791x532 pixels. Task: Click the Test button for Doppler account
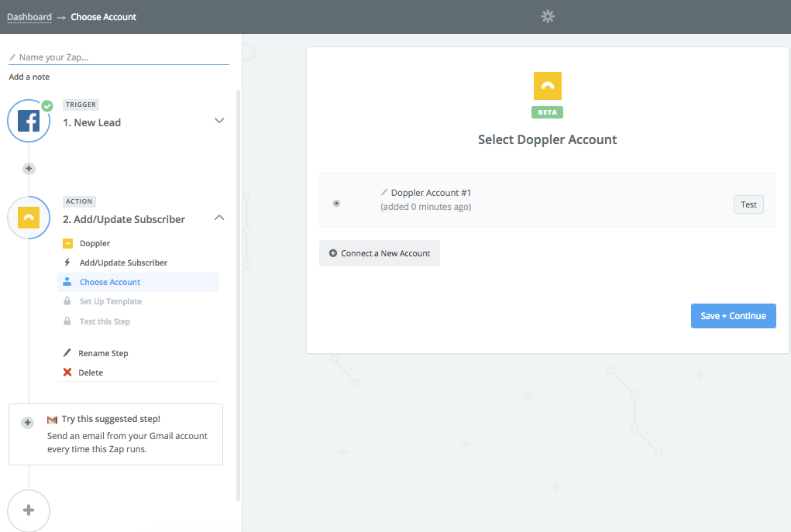pos(748,204)
